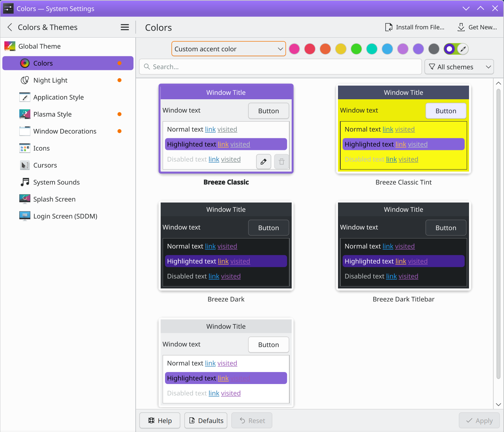Select the Breeze Classic Tint scheme thumbnail
The width and height of the screenshot is (504, 432).
(x=403, y=129)
